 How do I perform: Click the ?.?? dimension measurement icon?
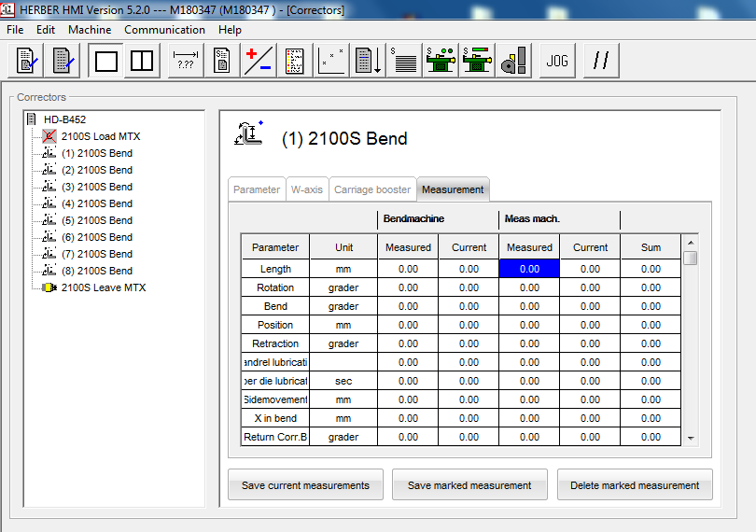[x=186, y=62]
